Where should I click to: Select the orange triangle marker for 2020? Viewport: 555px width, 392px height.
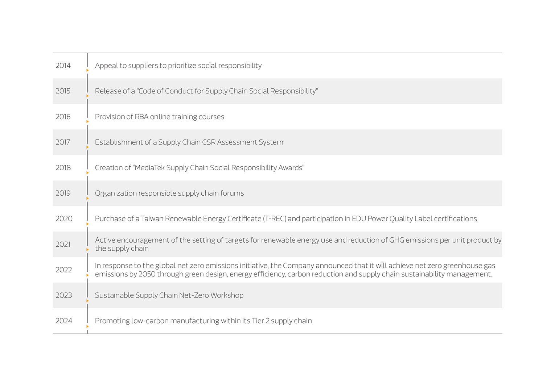point(87,224)
